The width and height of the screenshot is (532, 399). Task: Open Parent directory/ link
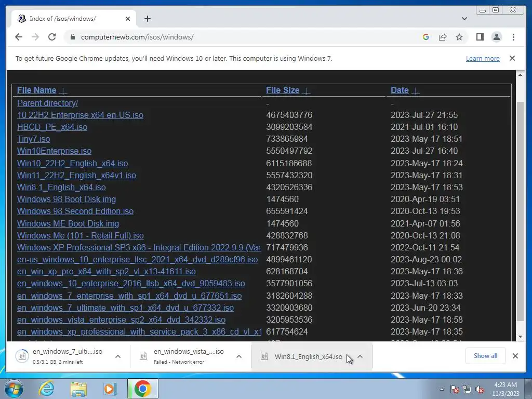click(47, 103)
